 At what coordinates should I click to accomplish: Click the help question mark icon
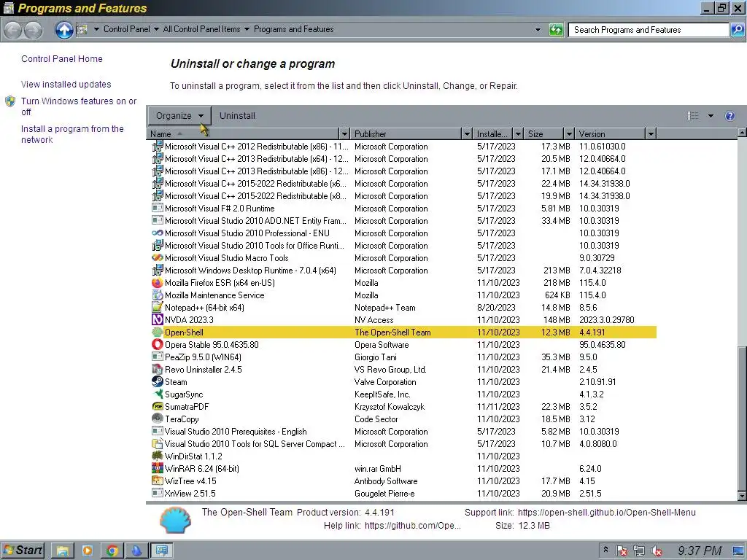[x=729, y=116]
